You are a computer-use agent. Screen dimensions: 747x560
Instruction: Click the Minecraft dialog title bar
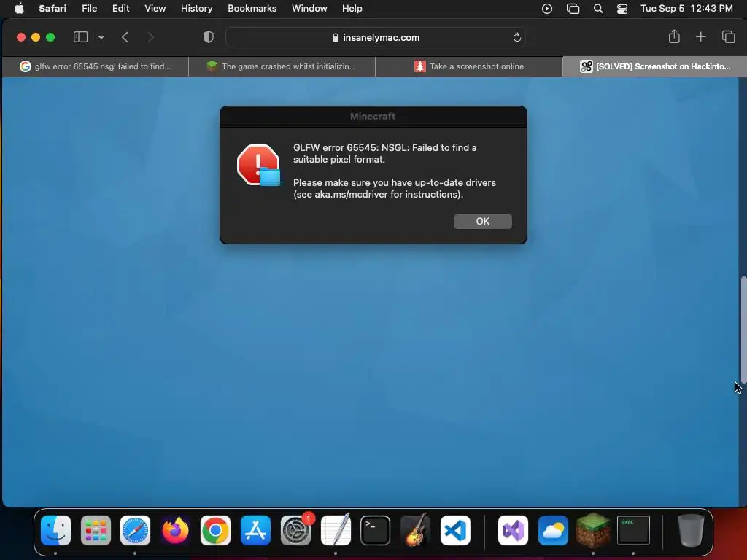[373, 116]
